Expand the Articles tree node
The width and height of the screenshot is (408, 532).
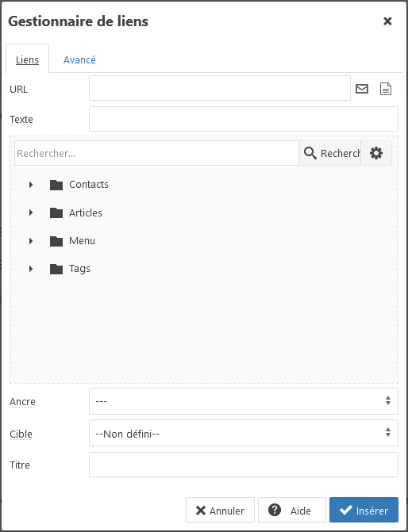pyautogui.click(x=31, y=212)
